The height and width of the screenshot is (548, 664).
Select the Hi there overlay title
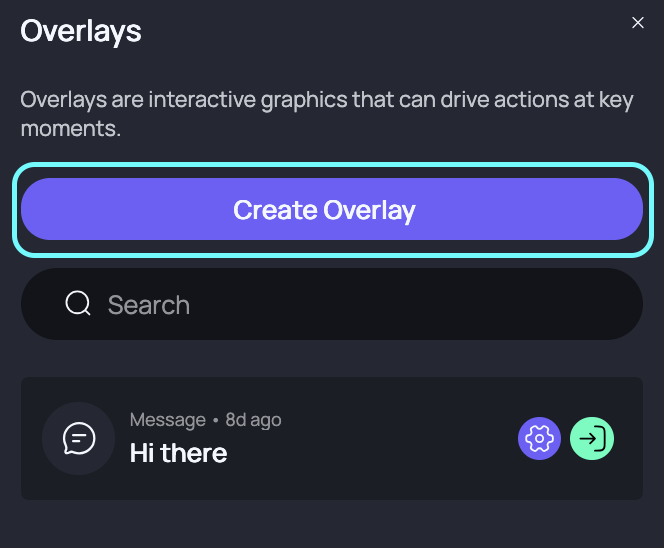point(178,453)
